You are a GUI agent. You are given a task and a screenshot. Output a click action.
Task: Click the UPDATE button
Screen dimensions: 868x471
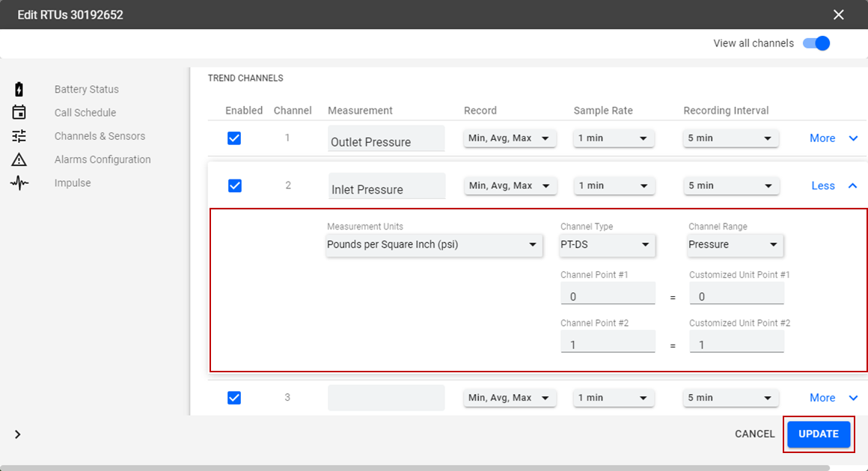tap(819, 434)
